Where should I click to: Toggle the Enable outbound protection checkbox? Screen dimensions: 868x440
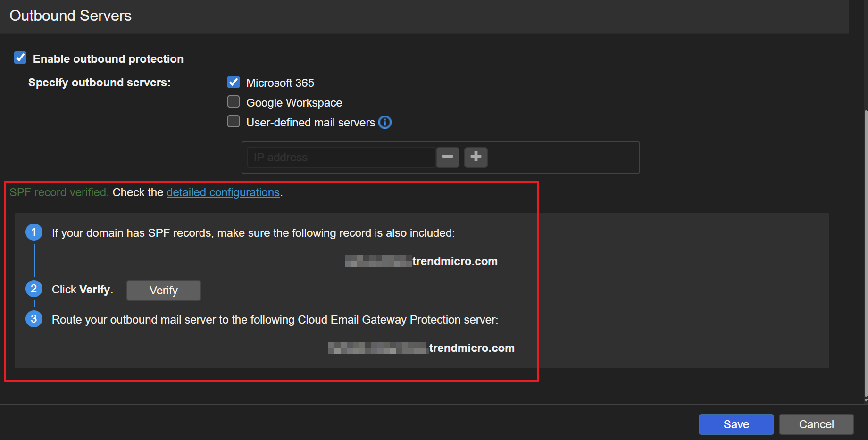coord(20,58)
